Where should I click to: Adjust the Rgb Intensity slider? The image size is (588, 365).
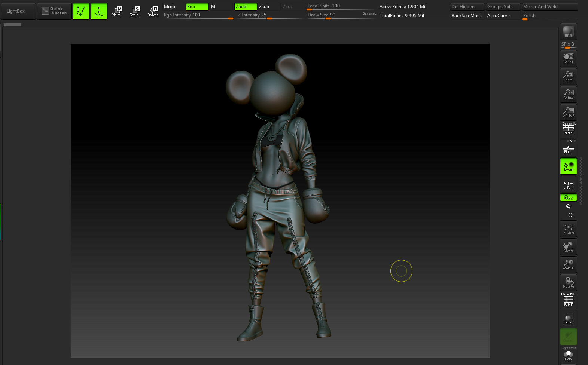pos(198,15)
